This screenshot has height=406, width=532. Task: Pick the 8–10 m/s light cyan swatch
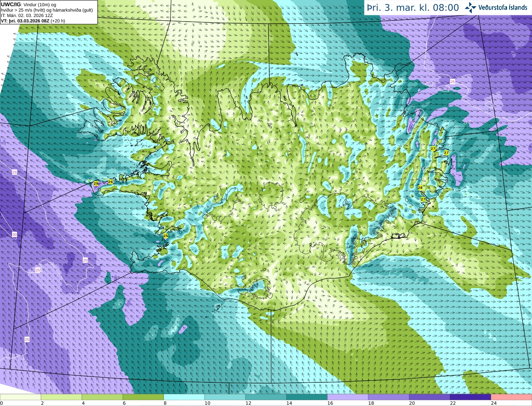[184, 397]
